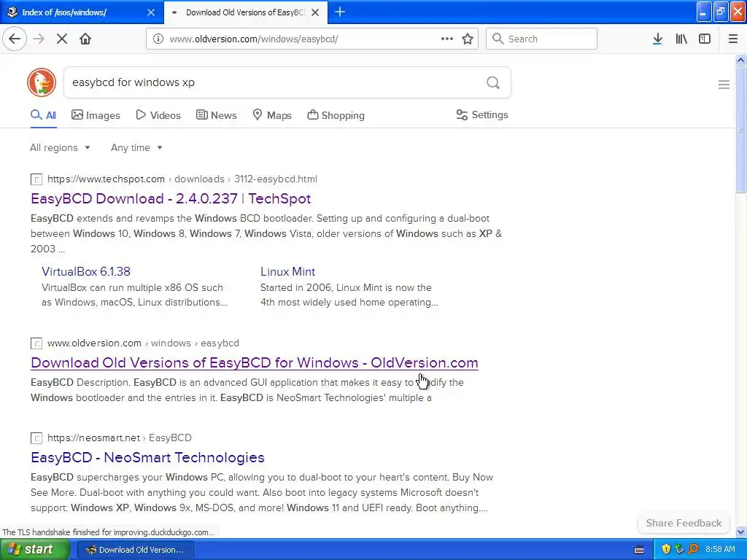Switch to Shopping results
This screenshot has height=560, width=747.
(x=336, y=115)
